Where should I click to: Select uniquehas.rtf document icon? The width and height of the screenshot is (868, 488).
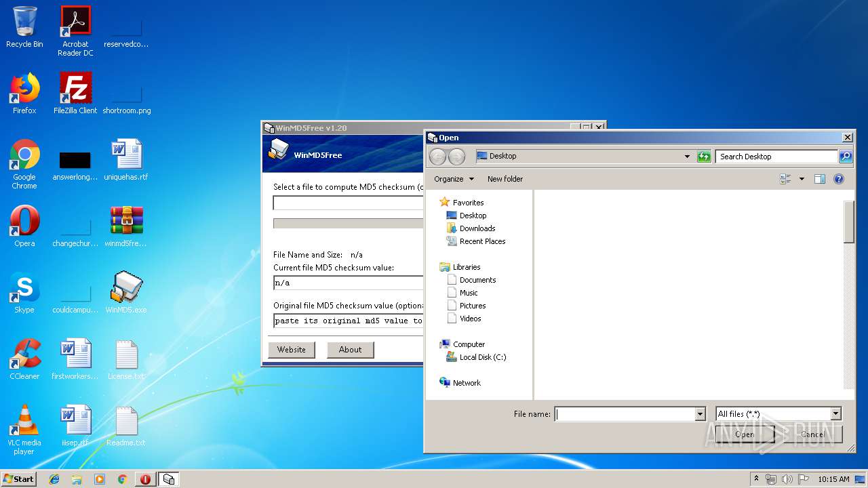pos(126,160)
